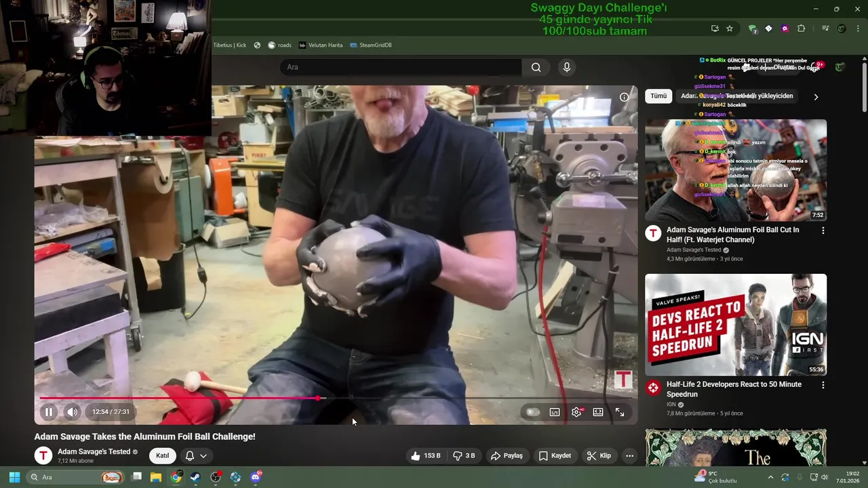Screen dimensions: 868x488
Task: Open the Velutan Harita bookmark
Action: tap(320, 45)
